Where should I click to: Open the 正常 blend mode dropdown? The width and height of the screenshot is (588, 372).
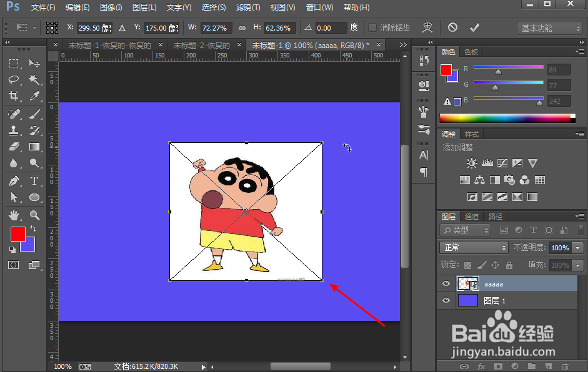474,248
